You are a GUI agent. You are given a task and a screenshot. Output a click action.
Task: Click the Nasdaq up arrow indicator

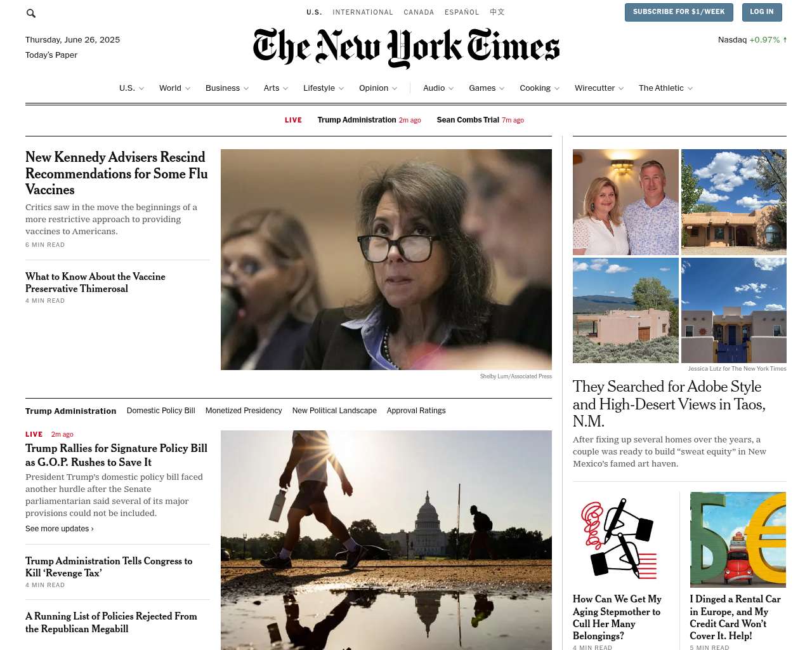(x=785, y=39)
